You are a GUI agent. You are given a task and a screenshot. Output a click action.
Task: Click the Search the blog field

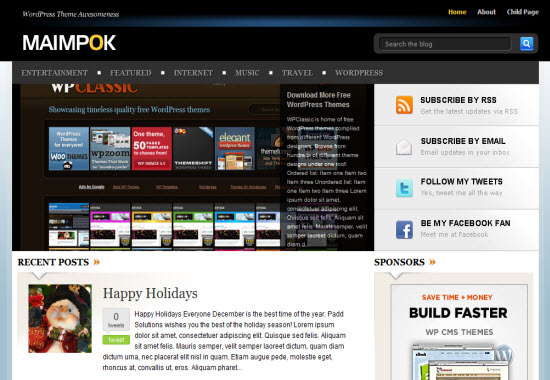click(445, 44)
